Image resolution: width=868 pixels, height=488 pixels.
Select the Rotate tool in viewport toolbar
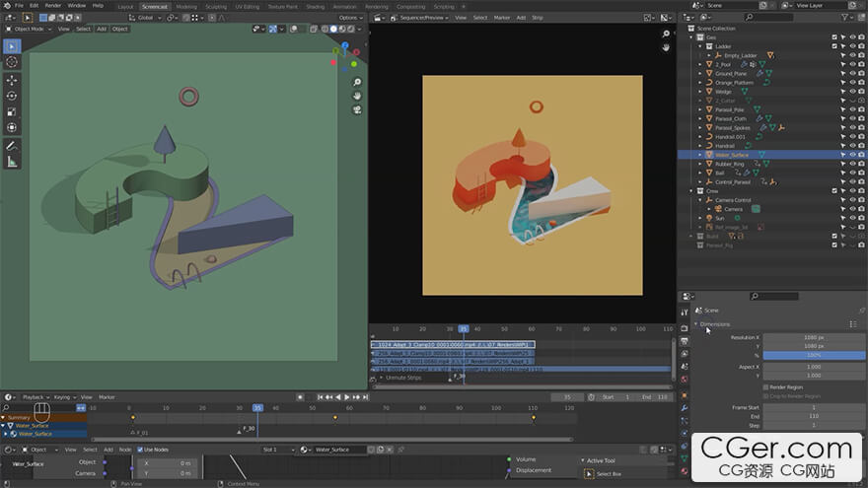click(12, 96)
